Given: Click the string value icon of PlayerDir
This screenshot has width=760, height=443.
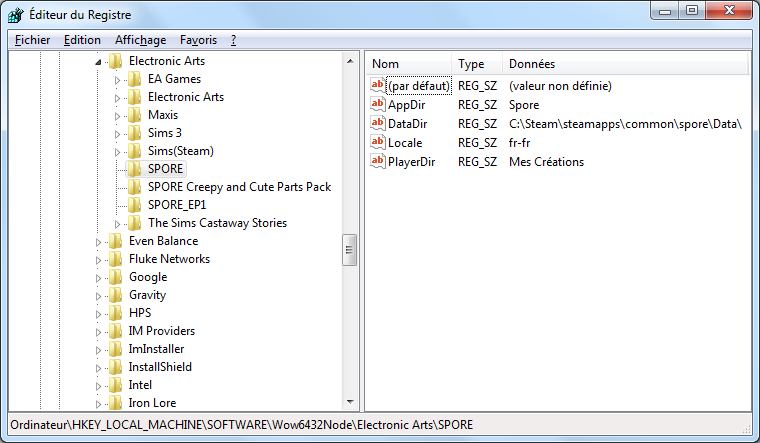Looking at the screenshot, I should click(378, 161).
